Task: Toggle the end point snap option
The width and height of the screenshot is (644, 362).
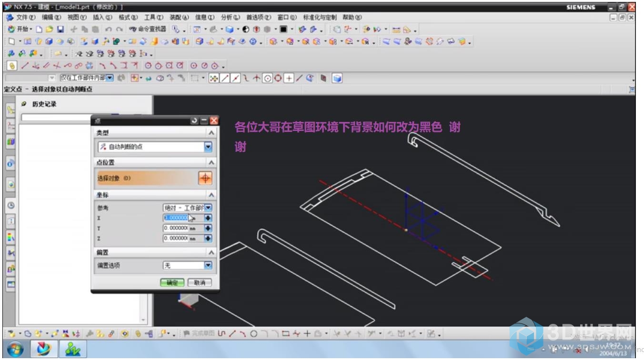Action: click(225, 78)
